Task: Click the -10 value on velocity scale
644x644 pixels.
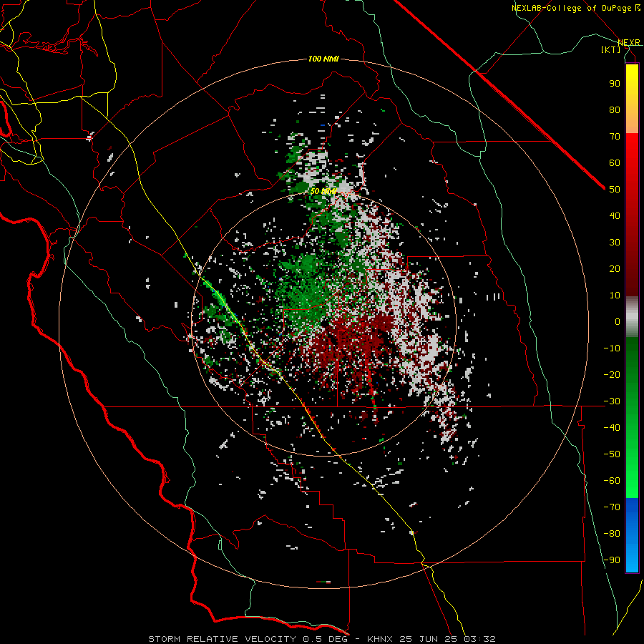Action: coord(612,348)
